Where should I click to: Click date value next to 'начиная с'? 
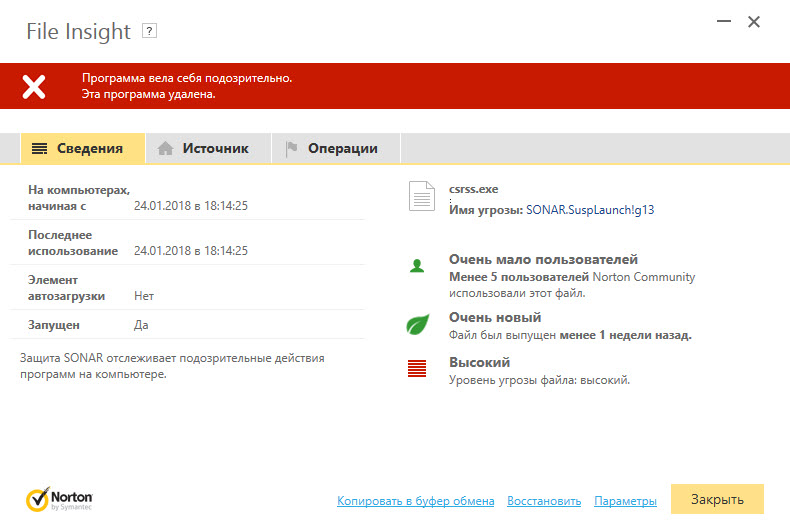point(191,206)
